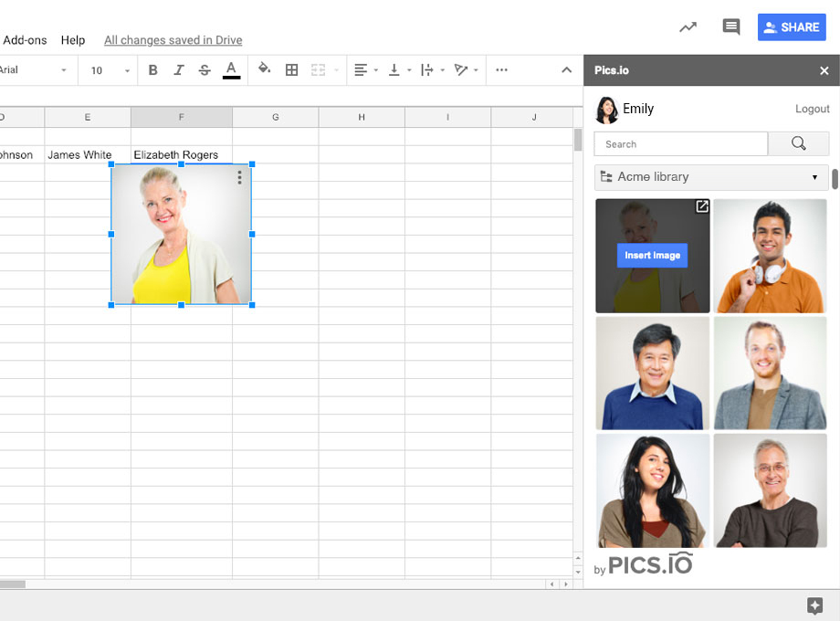Select the man in gray blazer thumbnail
Image resolution: width=840 pixels, height=621 pixels.
(770, 373)
